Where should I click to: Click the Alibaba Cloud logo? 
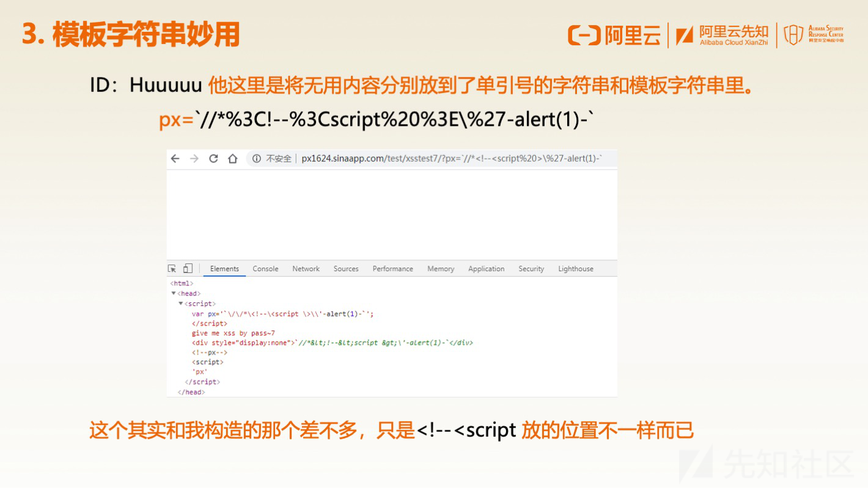pyautogui.click(x=614, y=35)
